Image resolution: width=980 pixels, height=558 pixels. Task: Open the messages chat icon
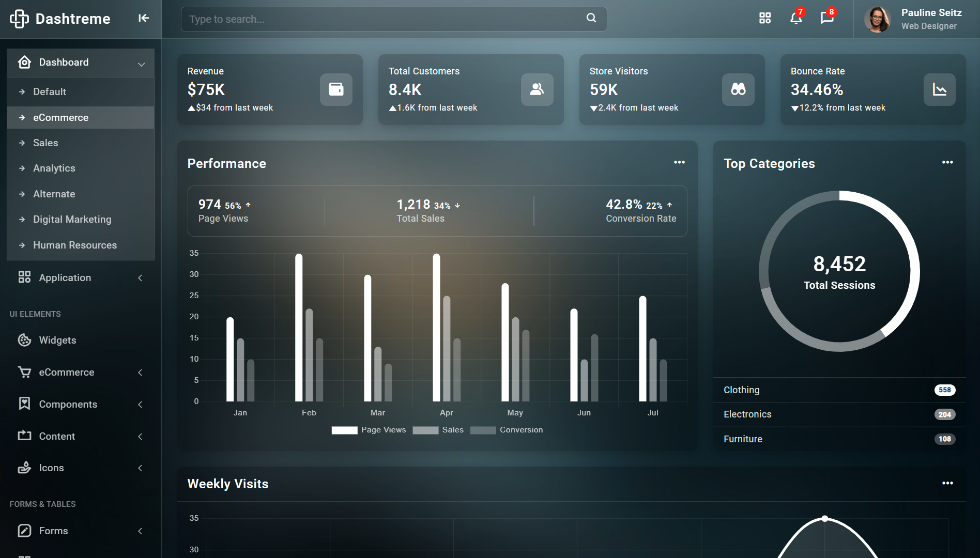tap(827, 19)
